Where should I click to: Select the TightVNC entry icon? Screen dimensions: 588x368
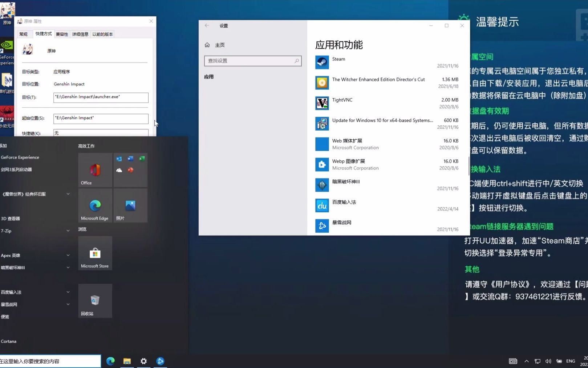pyautogui.click(x=322, y=103)
